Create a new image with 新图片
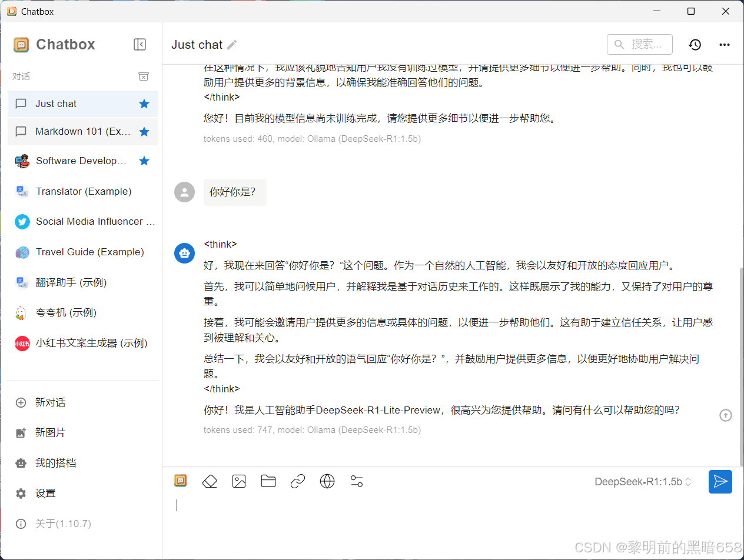Image resolution: width=744 pixels, height=560 pixels. pyautogui.click(x=82, y=432)
